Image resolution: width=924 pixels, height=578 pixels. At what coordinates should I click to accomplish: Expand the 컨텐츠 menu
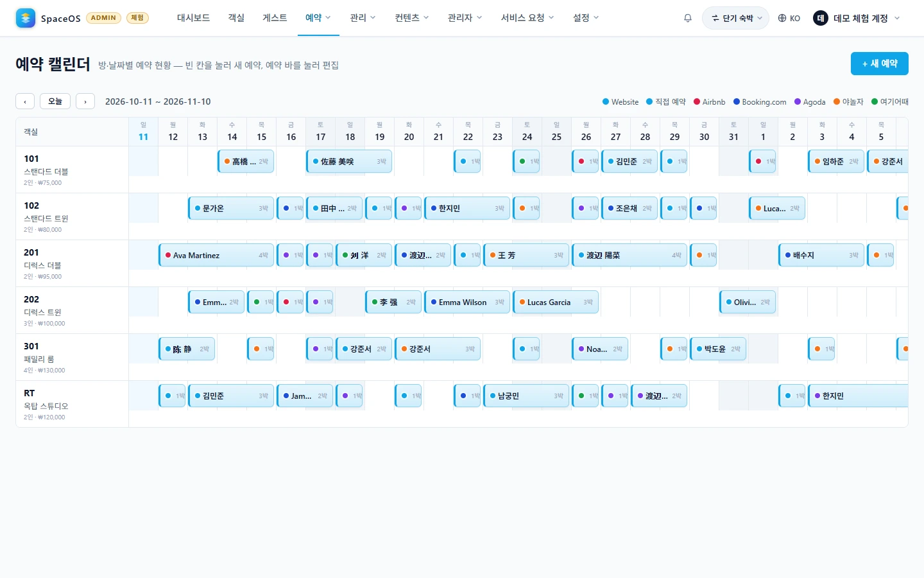(411, 18)
